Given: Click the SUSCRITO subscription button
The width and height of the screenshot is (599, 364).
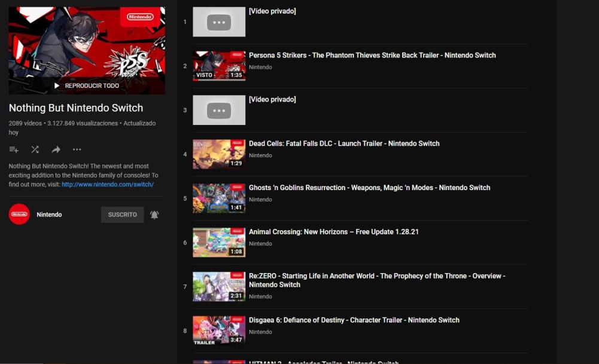Looking at the screenshot, I should click(x=122, y=215).
